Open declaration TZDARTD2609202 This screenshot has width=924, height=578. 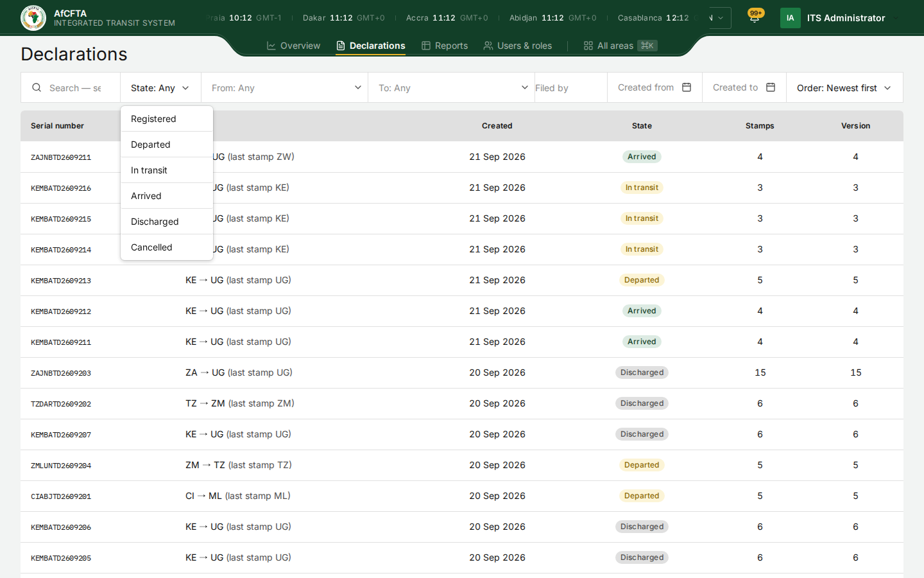point(61,404)
